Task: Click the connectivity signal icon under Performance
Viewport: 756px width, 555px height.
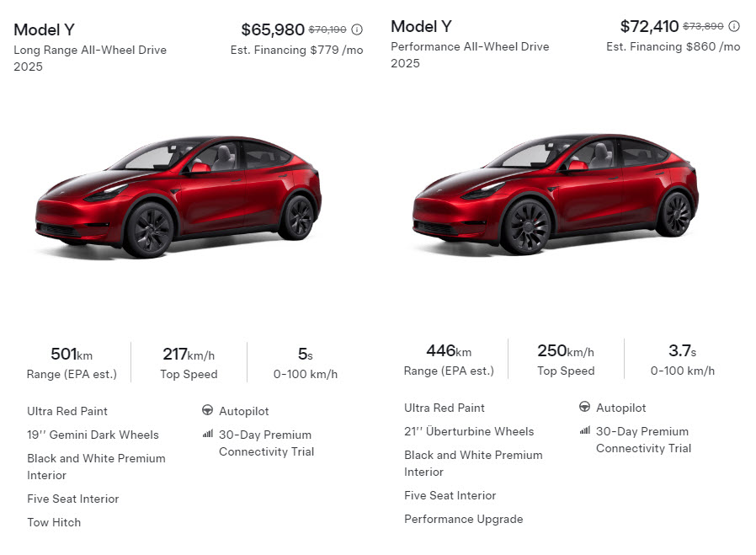Action: point(584,431)
